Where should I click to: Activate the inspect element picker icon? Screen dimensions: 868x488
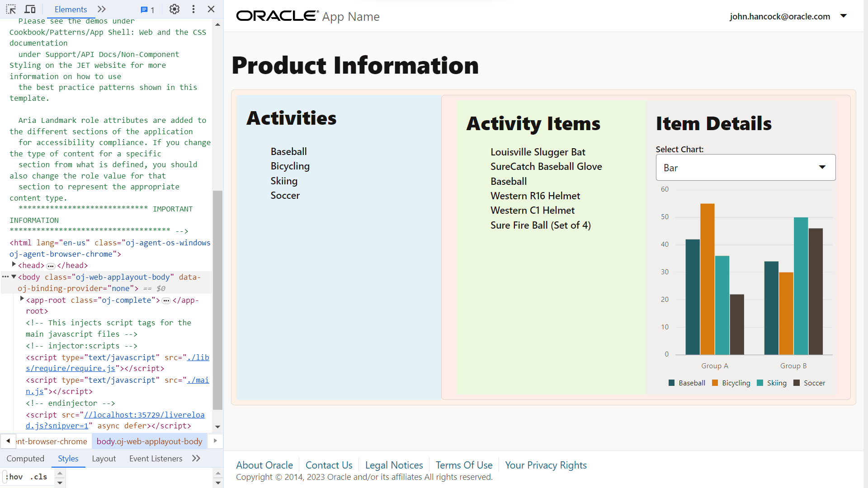(11, 9)
